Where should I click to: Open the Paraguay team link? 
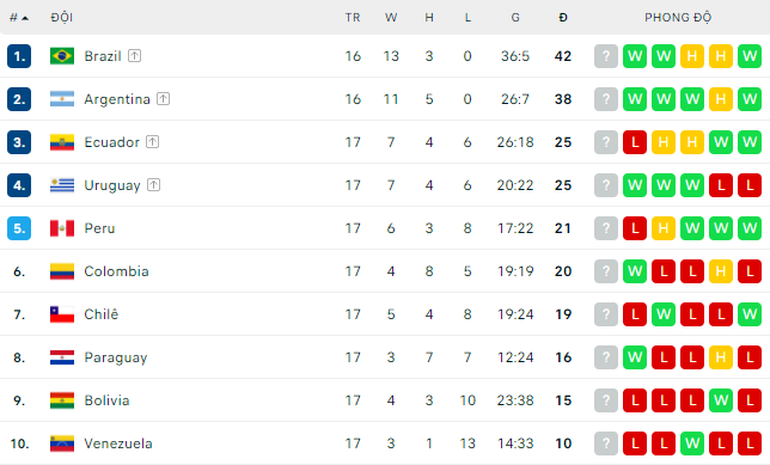115,357
